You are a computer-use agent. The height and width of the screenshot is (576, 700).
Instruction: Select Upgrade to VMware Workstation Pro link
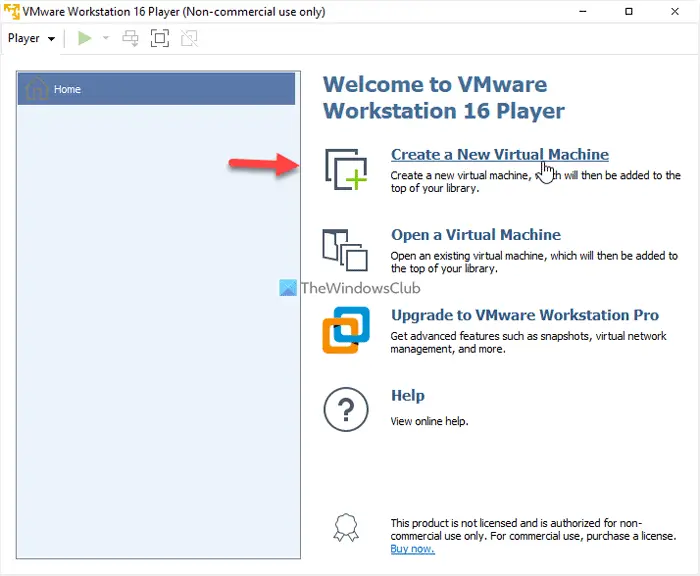coord(525,315)
